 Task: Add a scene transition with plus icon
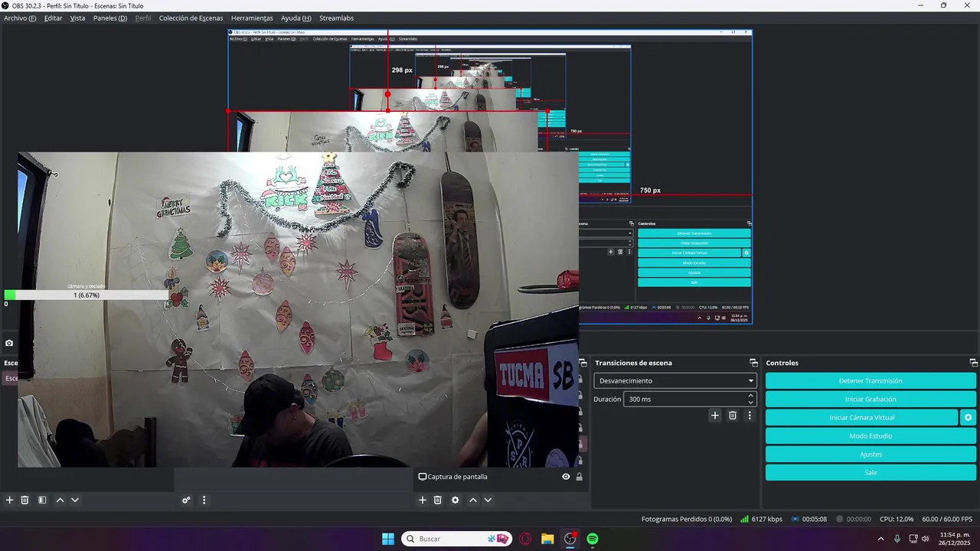(715, 415)
